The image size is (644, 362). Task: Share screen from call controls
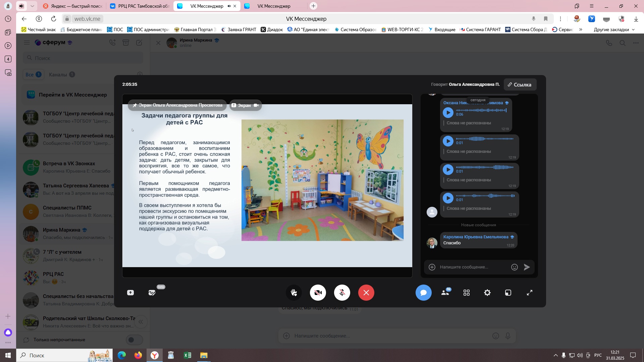click(x=130, y=293)
